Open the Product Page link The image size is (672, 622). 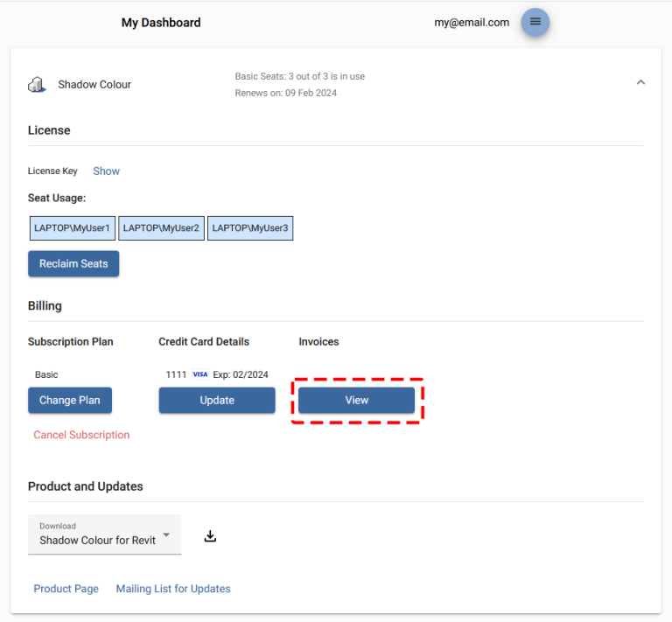[66, 589]
